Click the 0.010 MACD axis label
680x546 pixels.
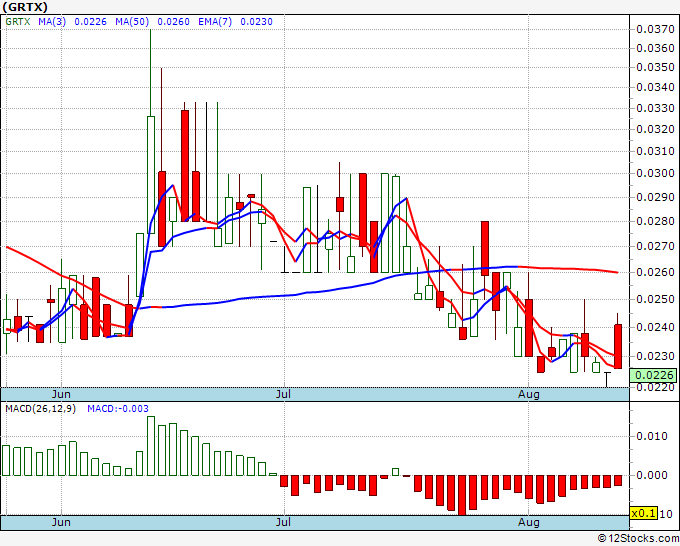tap(652, 436)
